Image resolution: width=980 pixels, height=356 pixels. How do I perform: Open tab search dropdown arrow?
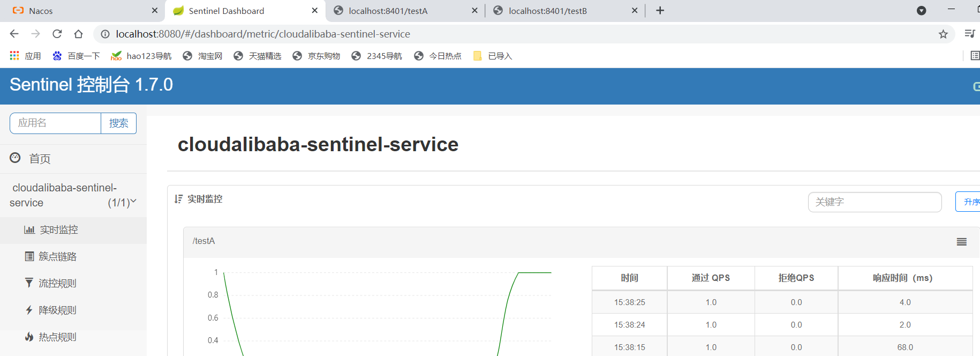point(922,11)
